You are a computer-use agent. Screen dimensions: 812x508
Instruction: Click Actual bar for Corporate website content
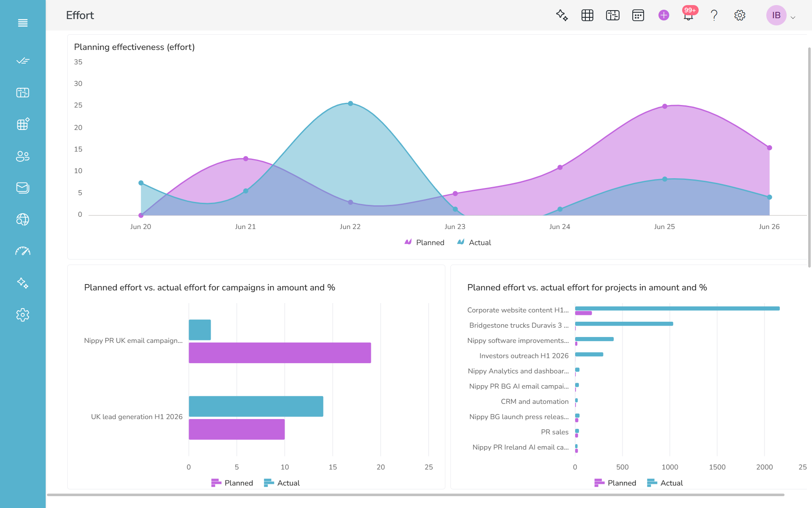pyautogui.click(x=678, y=309)
